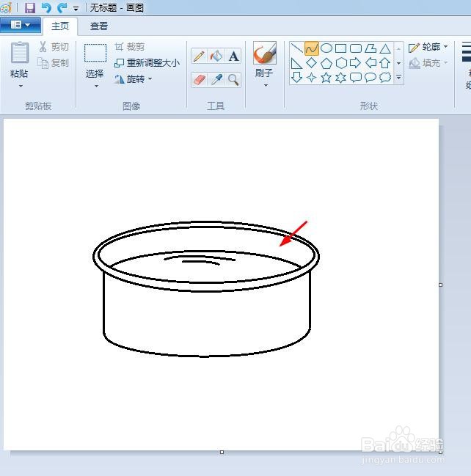Open 重新调整大小 dialog

(147, 63)
